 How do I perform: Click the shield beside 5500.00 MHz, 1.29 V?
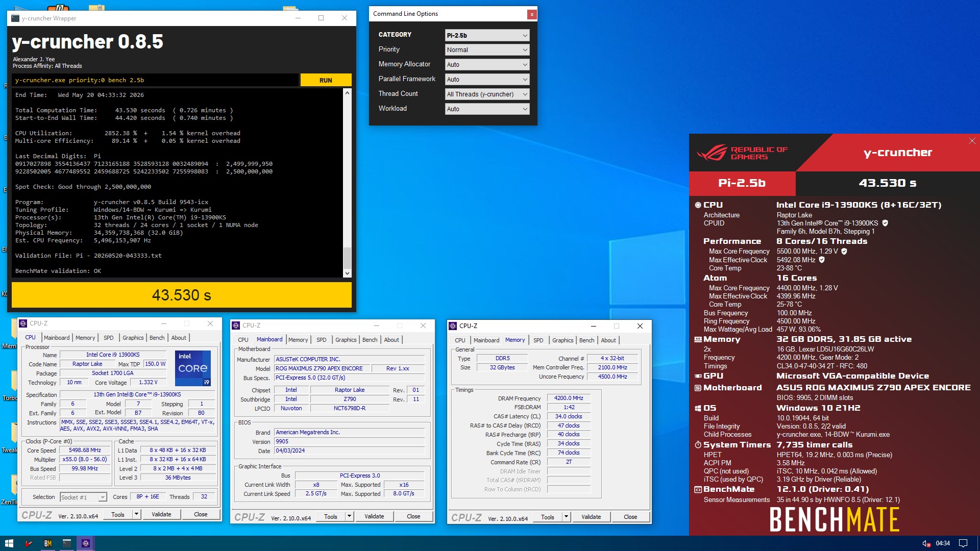(844, 251)
